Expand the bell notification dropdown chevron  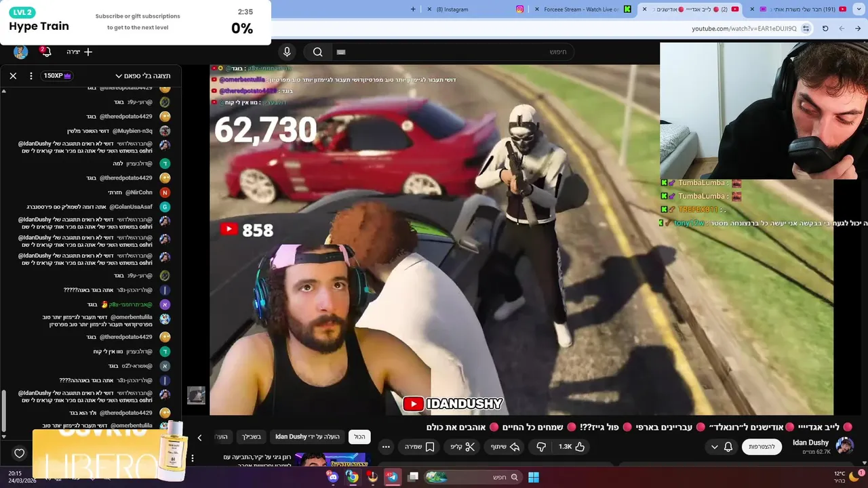(714, 447)
